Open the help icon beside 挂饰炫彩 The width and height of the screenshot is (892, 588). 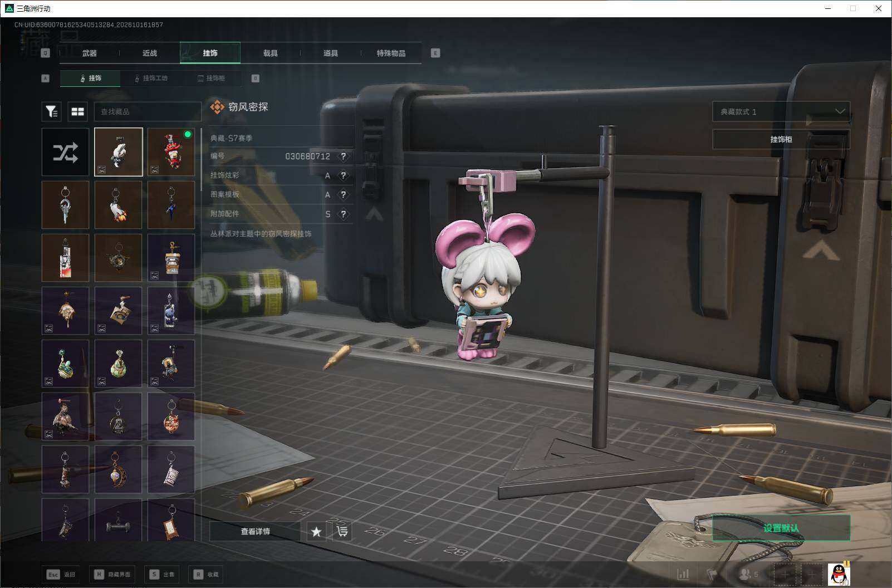pyautogui.click(x=344, y=175)
